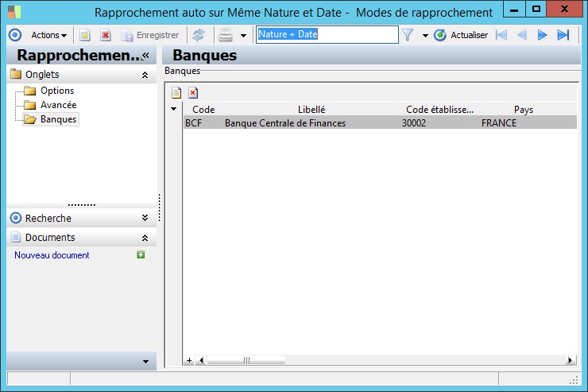The image size is (588, 392).
Task: Click the 30002 establishment code cell
Action: click(439, 123)
